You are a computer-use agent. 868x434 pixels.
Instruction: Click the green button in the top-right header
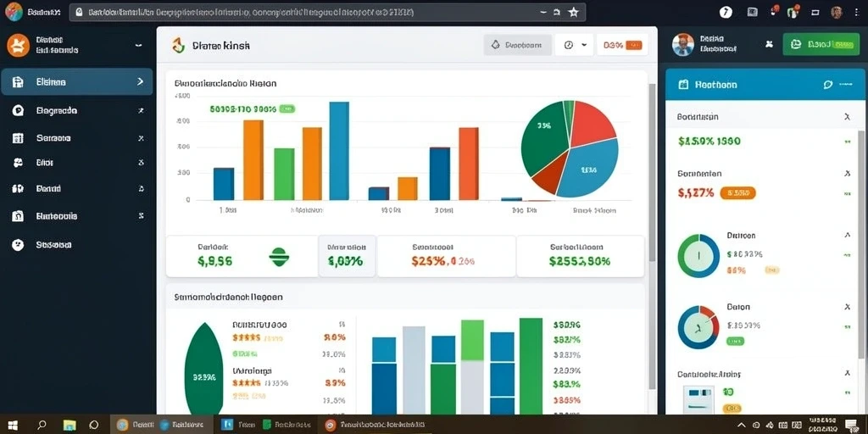tap(821, 44)
